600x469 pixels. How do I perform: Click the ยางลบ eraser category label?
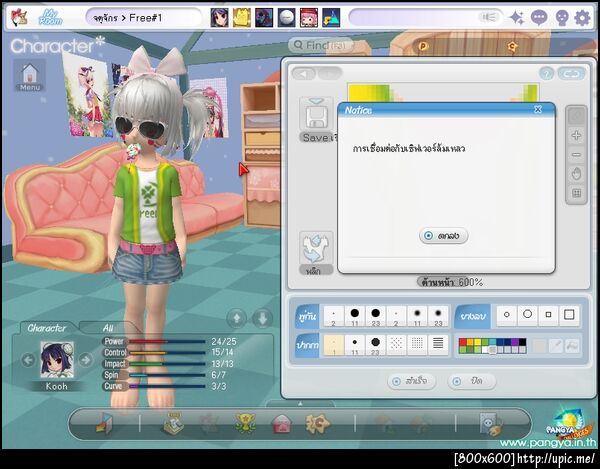pos(473,316)
